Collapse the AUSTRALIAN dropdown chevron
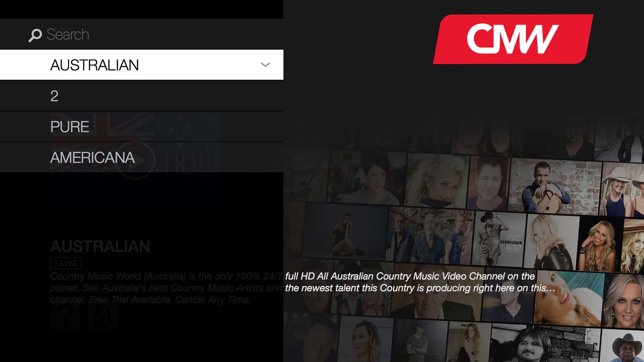 265,65
